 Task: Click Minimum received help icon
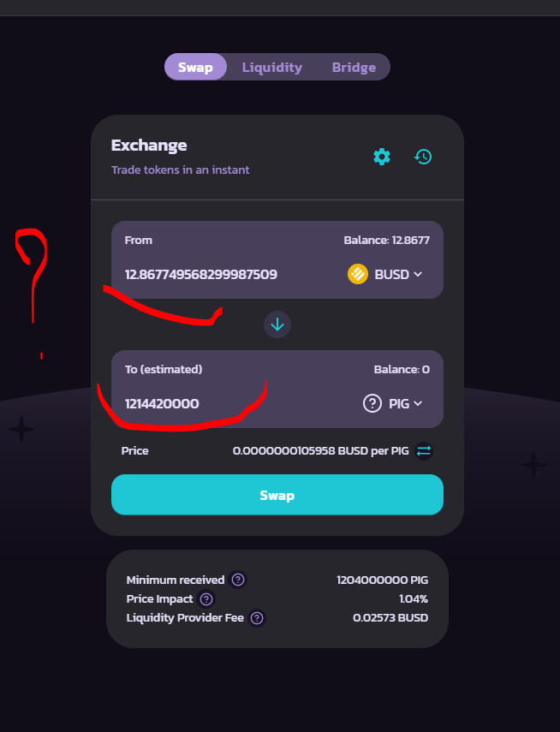(238, 580)
